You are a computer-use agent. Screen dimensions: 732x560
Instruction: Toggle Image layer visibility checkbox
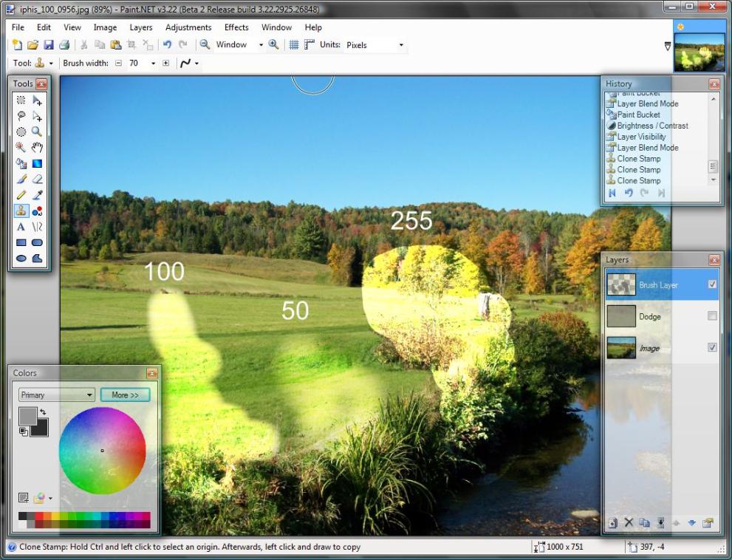coord(712,348)
